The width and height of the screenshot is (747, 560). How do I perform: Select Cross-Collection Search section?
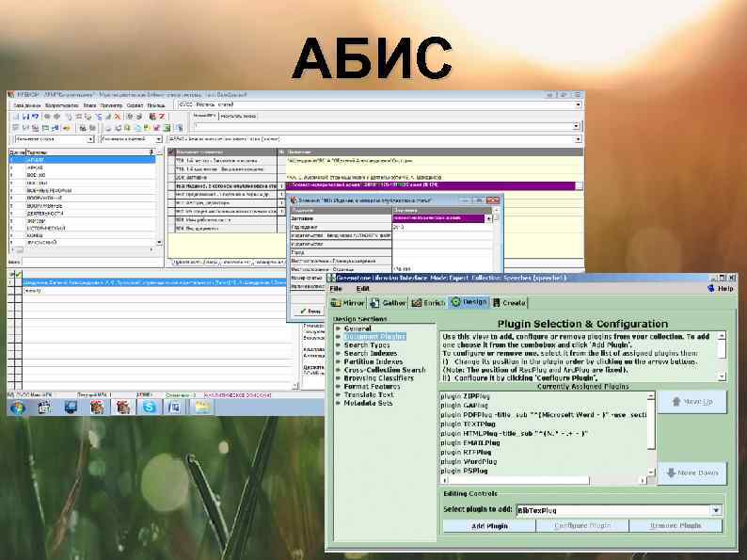coord(385,370)
